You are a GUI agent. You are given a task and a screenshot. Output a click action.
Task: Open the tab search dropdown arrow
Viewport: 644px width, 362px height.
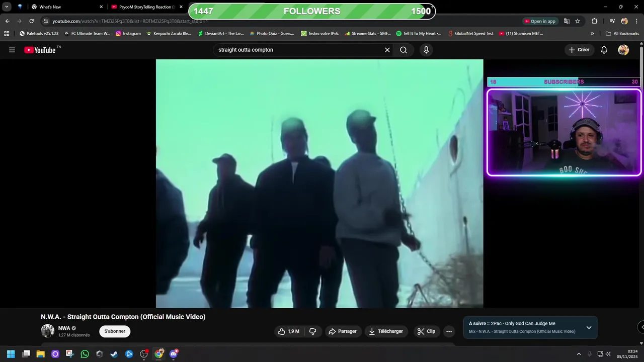pyautogui.click(x=7, y=7)
